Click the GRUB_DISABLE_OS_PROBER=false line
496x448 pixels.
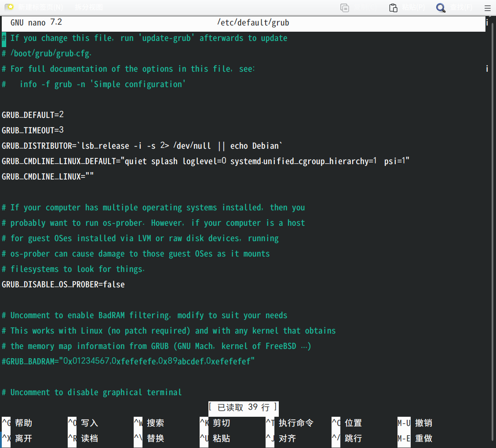pyautogui.click(x=63, y=284)
